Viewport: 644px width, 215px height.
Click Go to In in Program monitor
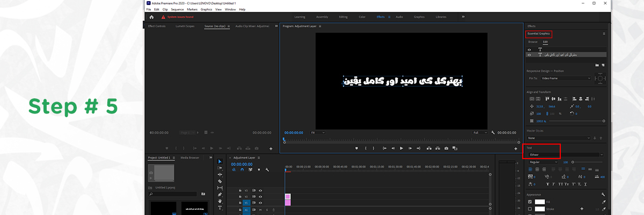[x=384, y=148]
